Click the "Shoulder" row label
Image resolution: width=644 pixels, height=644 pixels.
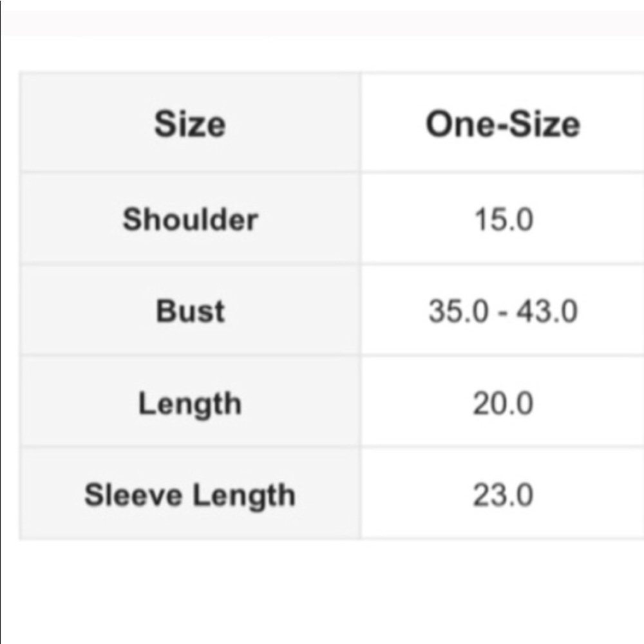pyautogui.click(x=190, y=220)
